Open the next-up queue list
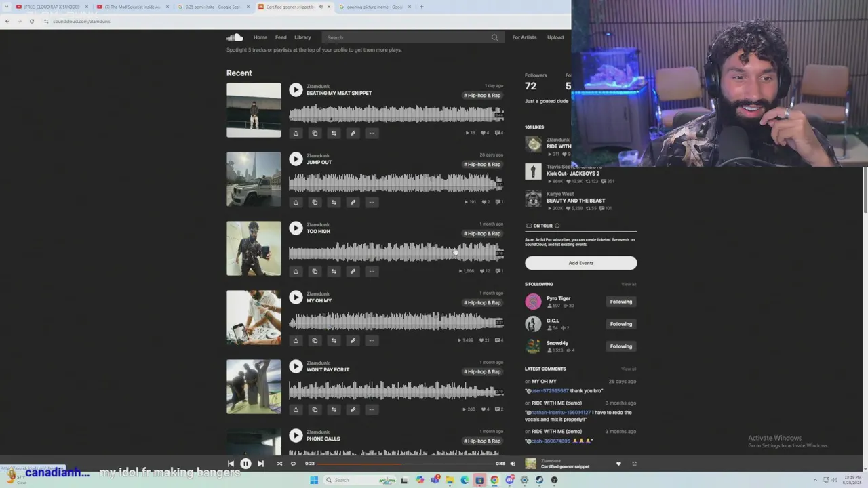Image resolution: width=868 pixels, height=488 pixels. point(634,464)
